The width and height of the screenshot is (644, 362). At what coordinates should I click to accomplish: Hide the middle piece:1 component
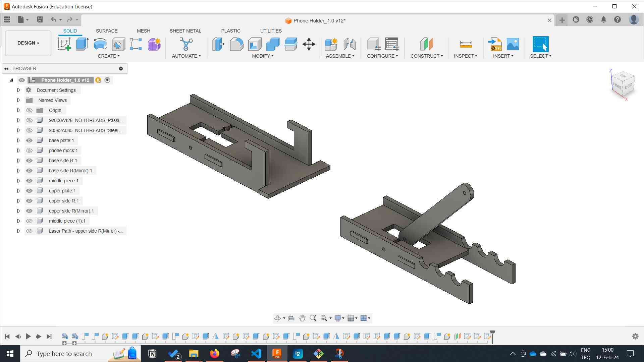coord(29,181)
